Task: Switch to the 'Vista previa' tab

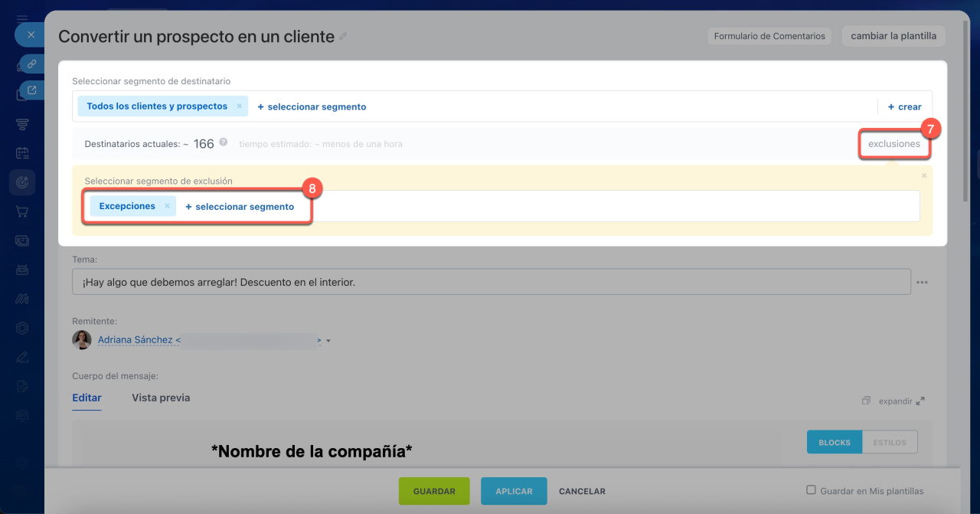Action: [x=161, y=398]
